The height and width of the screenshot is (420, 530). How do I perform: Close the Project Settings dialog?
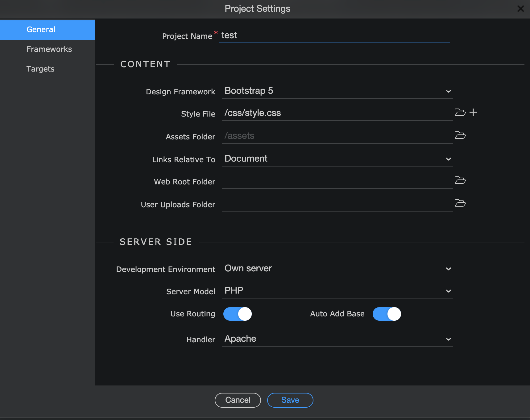coord(521,9)
